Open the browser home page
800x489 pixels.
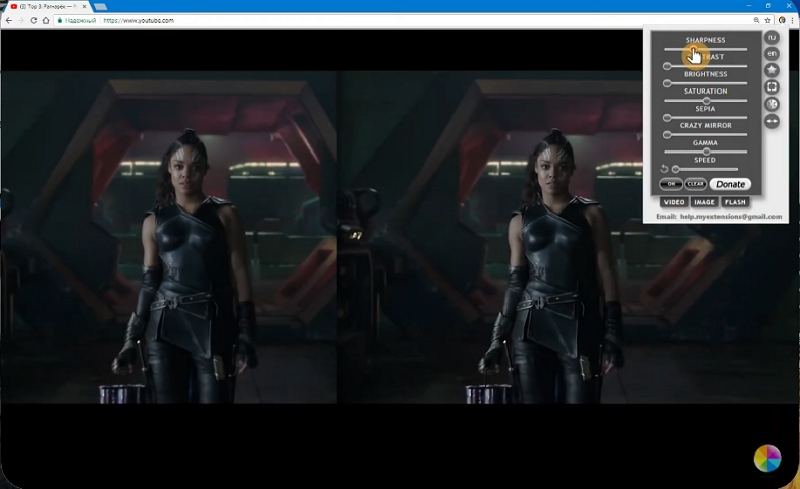[46, 20]
